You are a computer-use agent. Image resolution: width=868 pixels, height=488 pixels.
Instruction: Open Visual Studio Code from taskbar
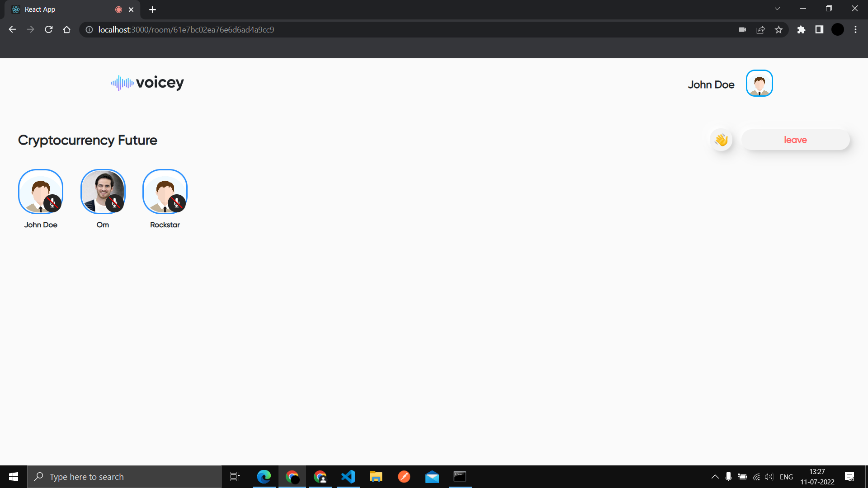(x=348, y=477)
